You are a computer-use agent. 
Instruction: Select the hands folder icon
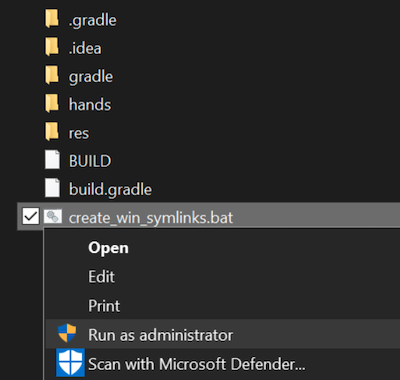[x=52, y=103]
